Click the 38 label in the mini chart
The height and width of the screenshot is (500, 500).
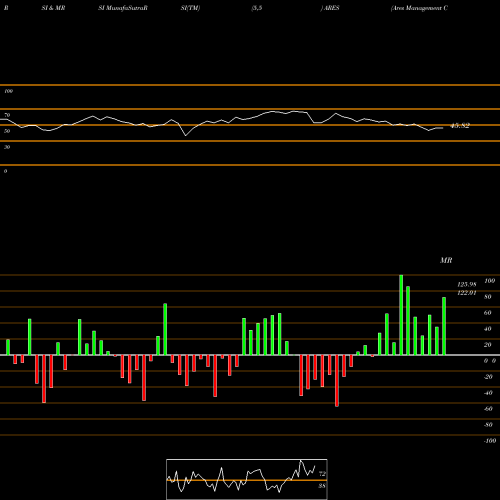pyautogui.click(x=322, y=486)
